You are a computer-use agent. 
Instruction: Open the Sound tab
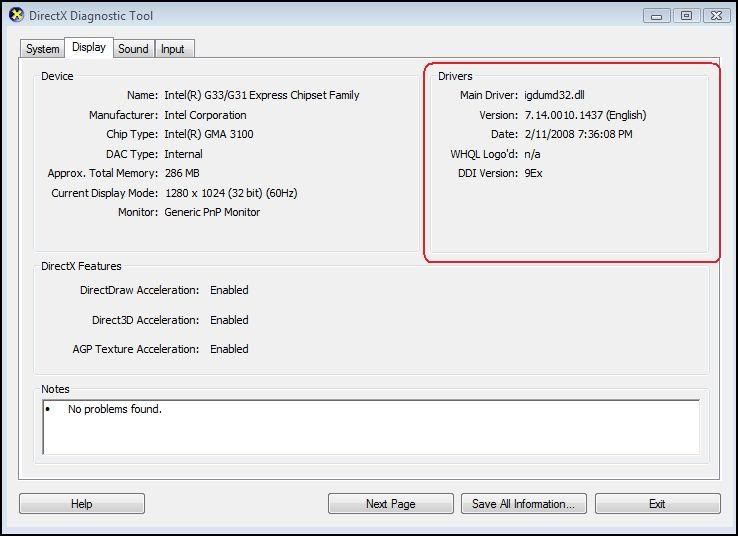(x=133, y=49)
